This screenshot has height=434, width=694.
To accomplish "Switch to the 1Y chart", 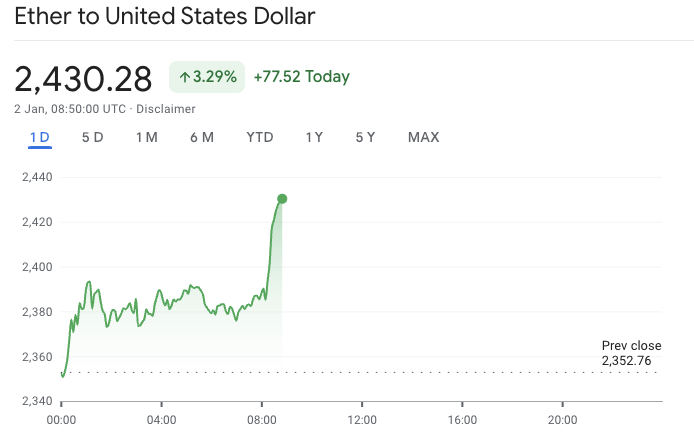I will click(314, 137).
